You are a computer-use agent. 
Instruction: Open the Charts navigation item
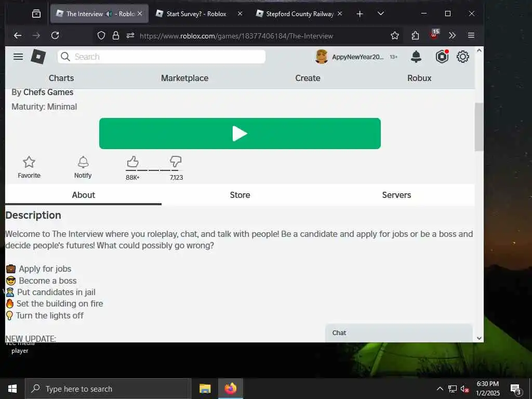coord(61,78)
